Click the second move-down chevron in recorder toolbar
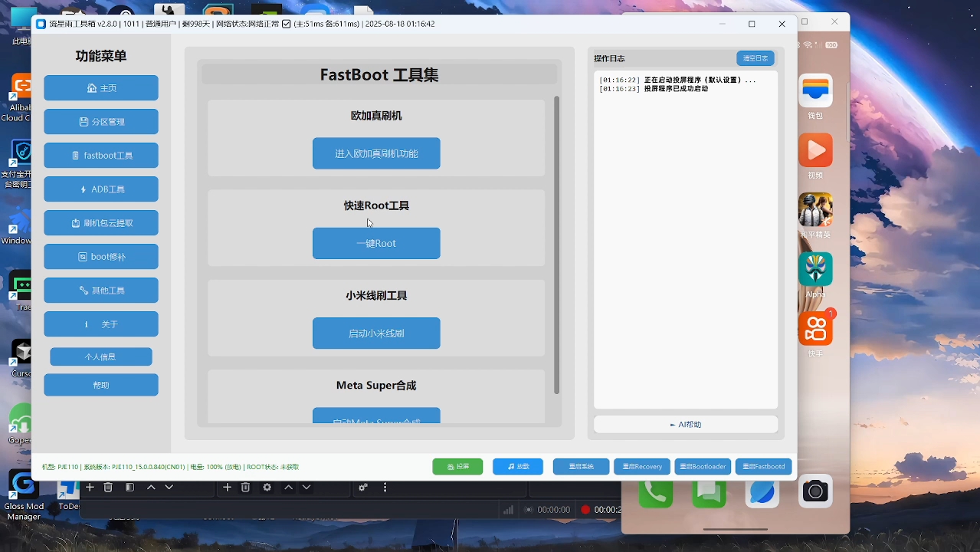The width and height of the screenshot is (980, 552). tap(306, 487)
